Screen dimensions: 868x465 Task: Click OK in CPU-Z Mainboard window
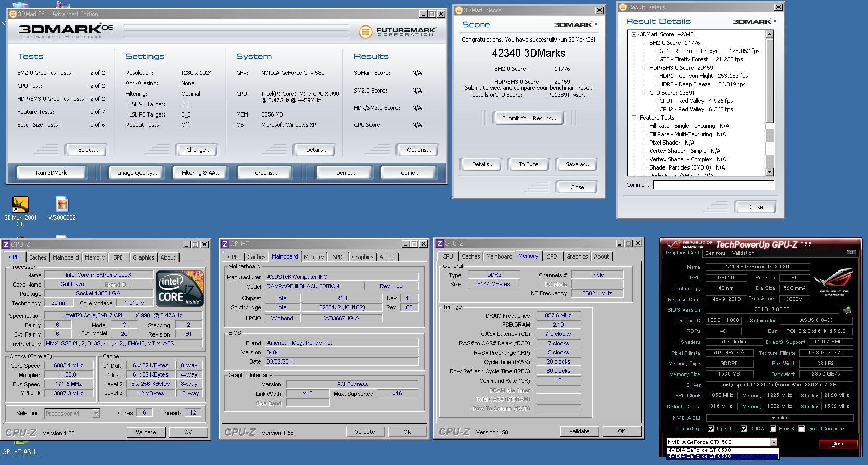pyautogui.click(x=407, y=432)
